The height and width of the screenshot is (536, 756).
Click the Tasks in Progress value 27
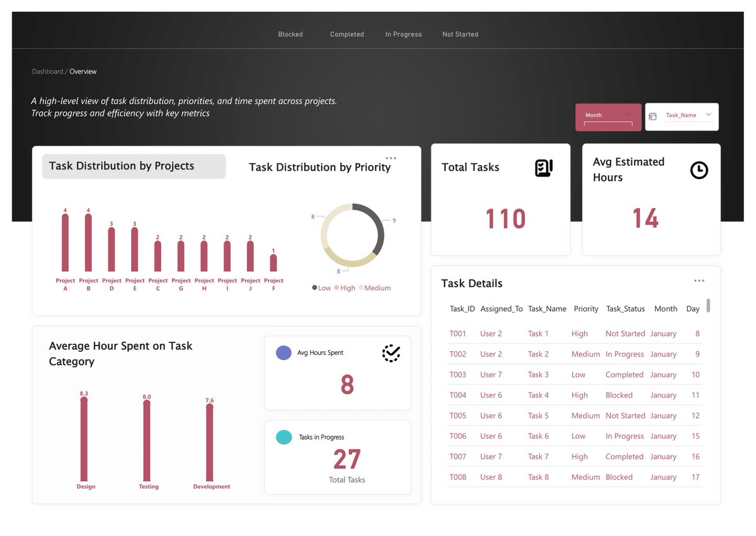pos(347,460)
